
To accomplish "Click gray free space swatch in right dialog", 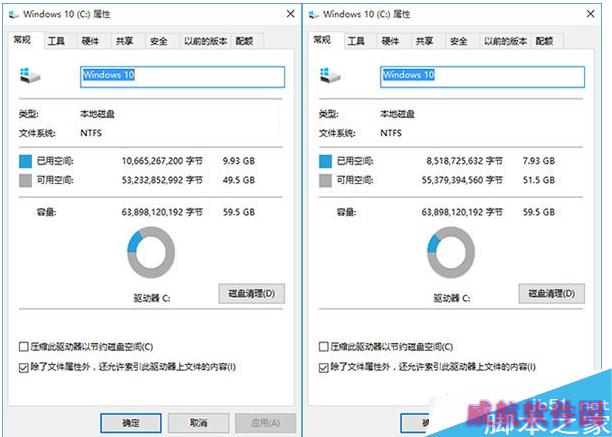I will coord(325,181).
